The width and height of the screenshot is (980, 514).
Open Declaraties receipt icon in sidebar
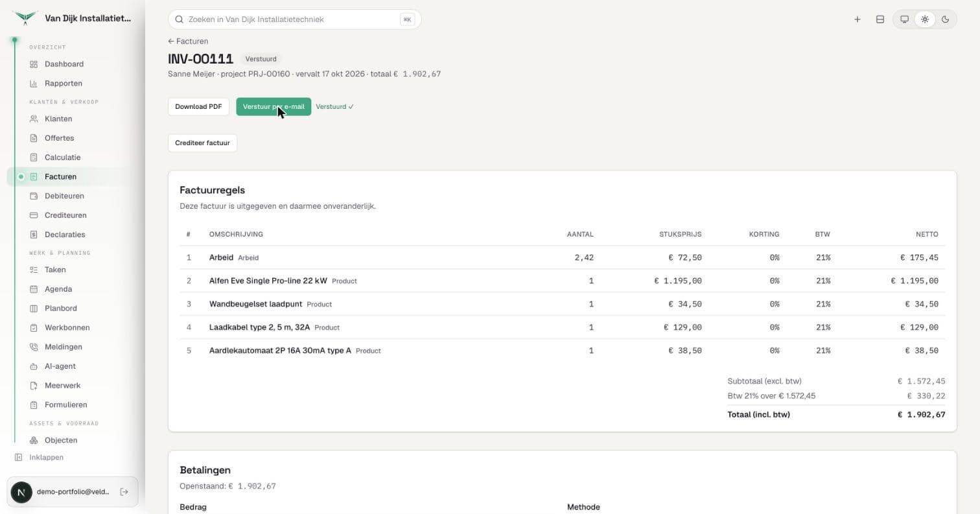coord(34,235)
